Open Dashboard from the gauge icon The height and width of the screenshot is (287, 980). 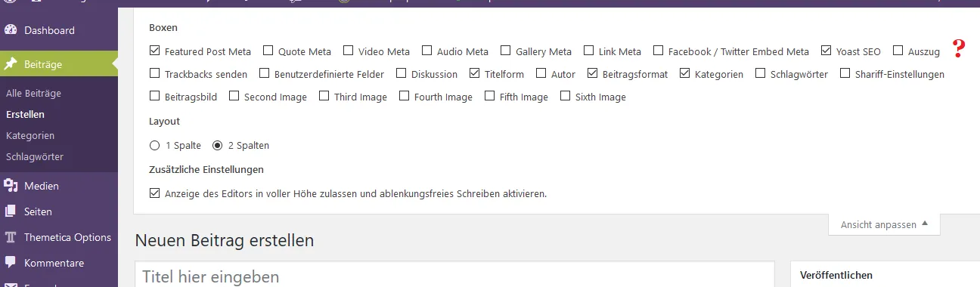click(x=11, y=30)
